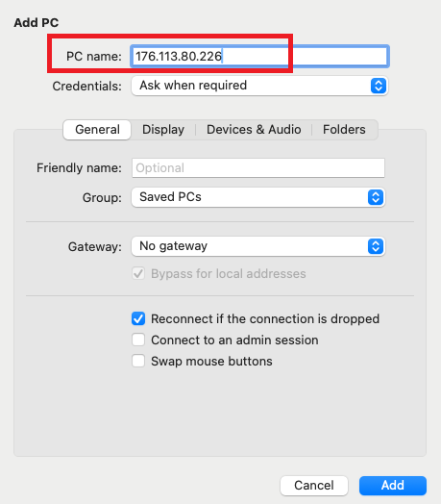
Task: Click the blue arrows on Credentials popup
Action: point(379,86)
